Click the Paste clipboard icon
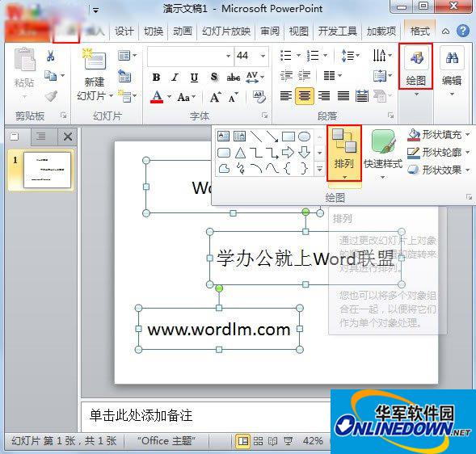The image size is (476, 454). pos(24,60)
